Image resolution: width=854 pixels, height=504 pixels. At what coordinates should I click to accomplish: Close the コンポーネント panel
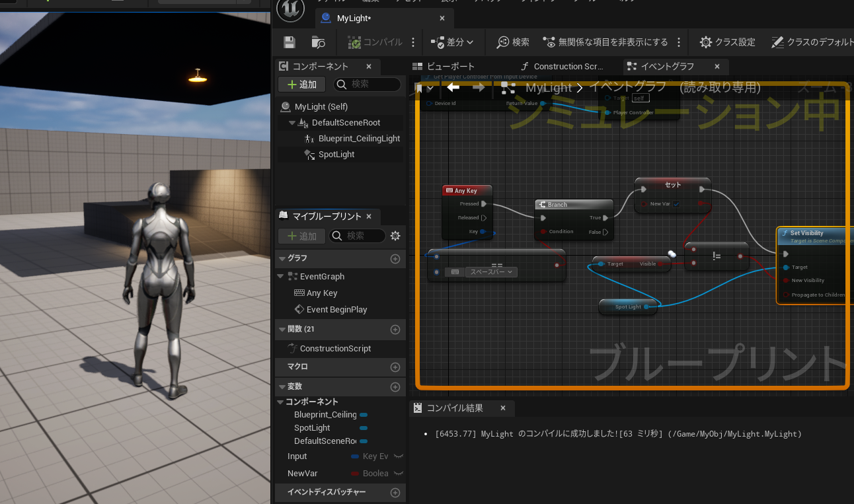coord(369,66)
